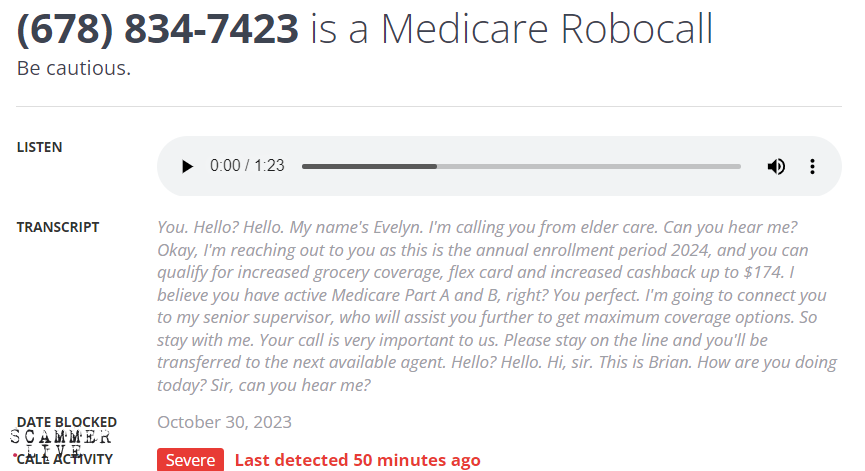Click the red Severe badge
The image size is (865, 471).
pos(190,460)
